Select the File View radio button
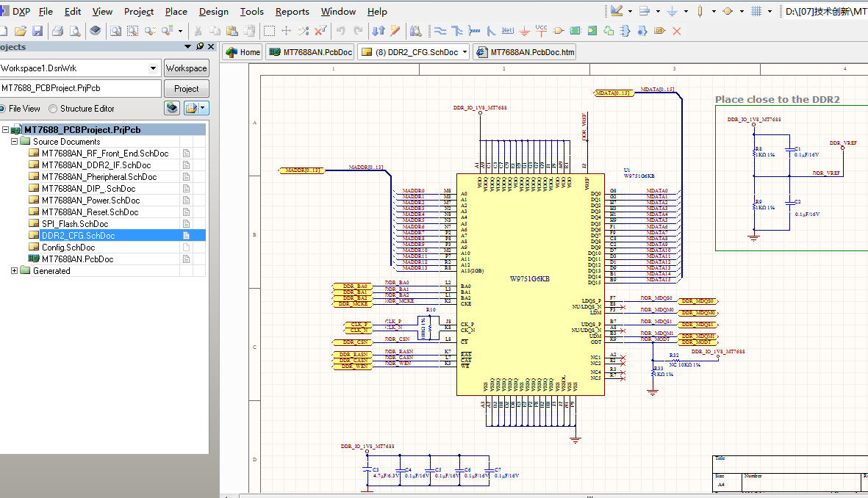This screenshot has width=868, height=498. [3, 109]
